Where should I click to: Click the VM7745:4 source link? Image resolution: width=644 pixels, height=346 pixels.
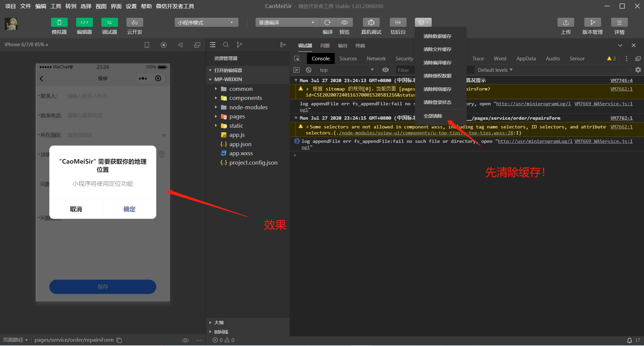pyautogui.click(x=621, y=80)
